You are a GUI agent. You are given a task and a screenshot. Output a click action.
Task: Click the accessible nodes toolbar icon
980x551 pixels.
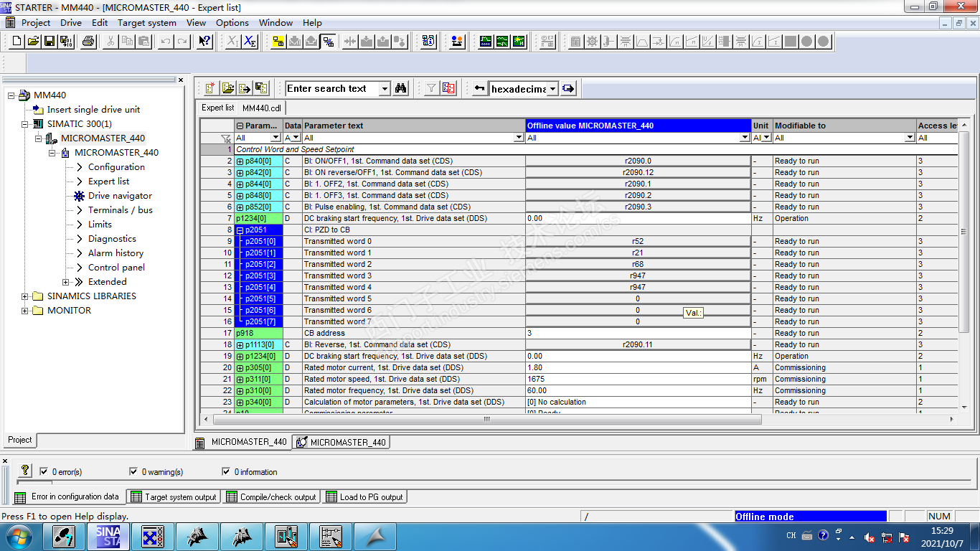428,42
